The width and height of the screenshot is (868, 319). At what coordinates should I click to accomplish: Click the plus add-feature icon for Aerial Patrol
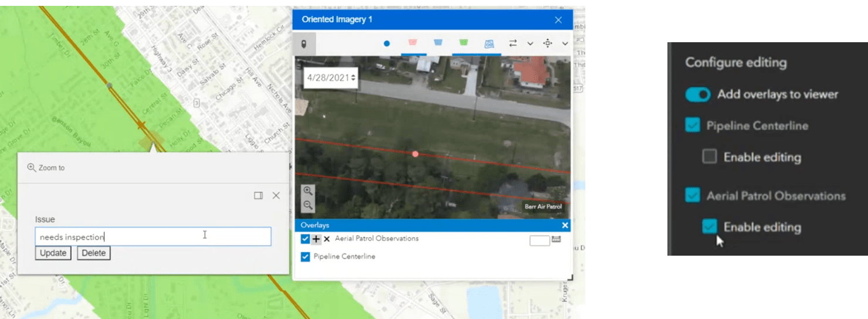click(316, 239)
